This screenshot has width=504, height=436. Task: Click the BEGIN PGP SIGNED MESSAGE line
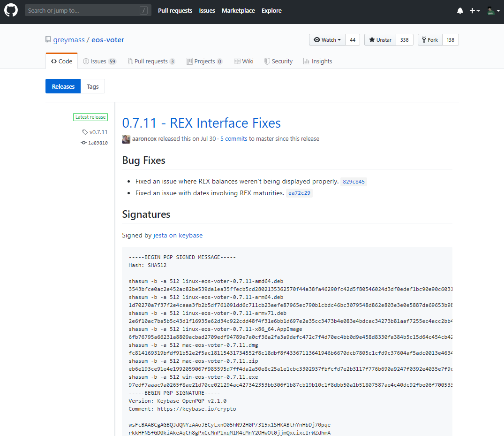coord(182,257)
